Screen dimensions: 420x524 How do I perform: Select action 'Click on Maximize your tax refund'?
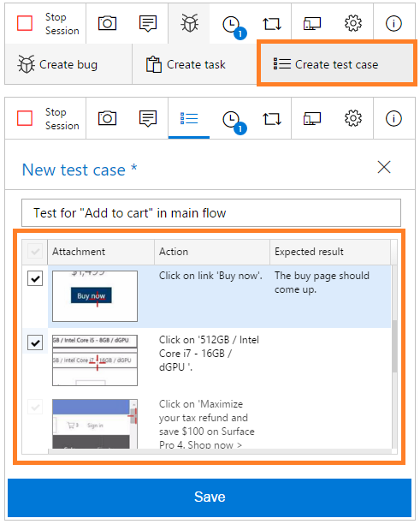point(207,425)
